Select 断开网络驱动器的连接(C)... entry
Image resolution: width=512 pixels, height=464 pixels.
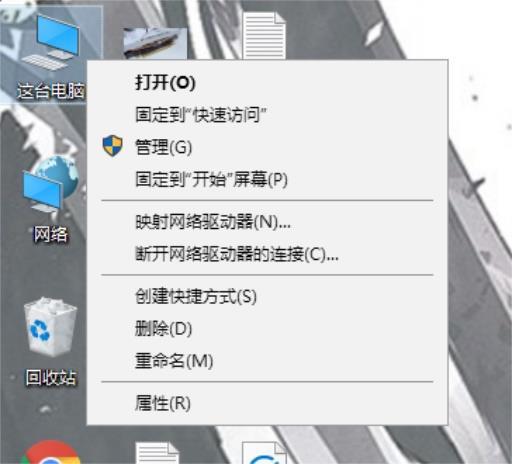tap(267, 254)
